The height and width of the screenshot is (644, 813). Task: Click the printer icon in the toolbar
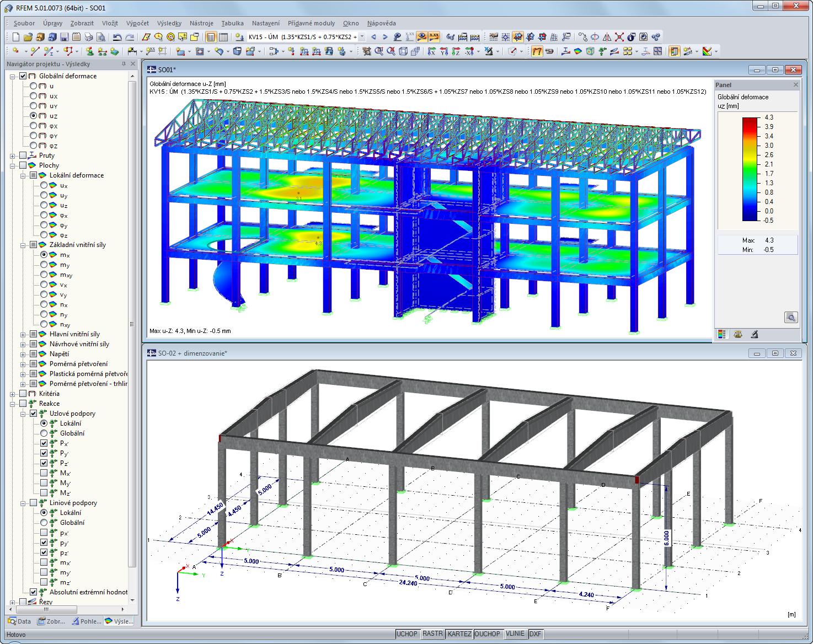(x=88, y=37)
